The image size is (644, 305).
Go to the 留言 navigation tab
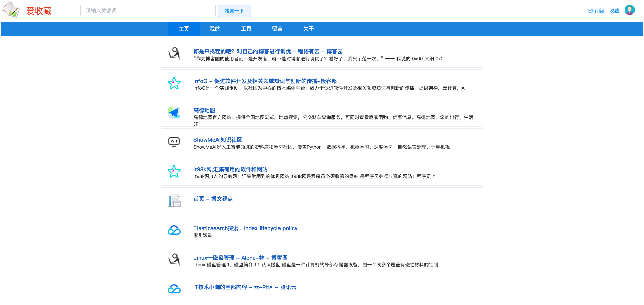(277, 29)
